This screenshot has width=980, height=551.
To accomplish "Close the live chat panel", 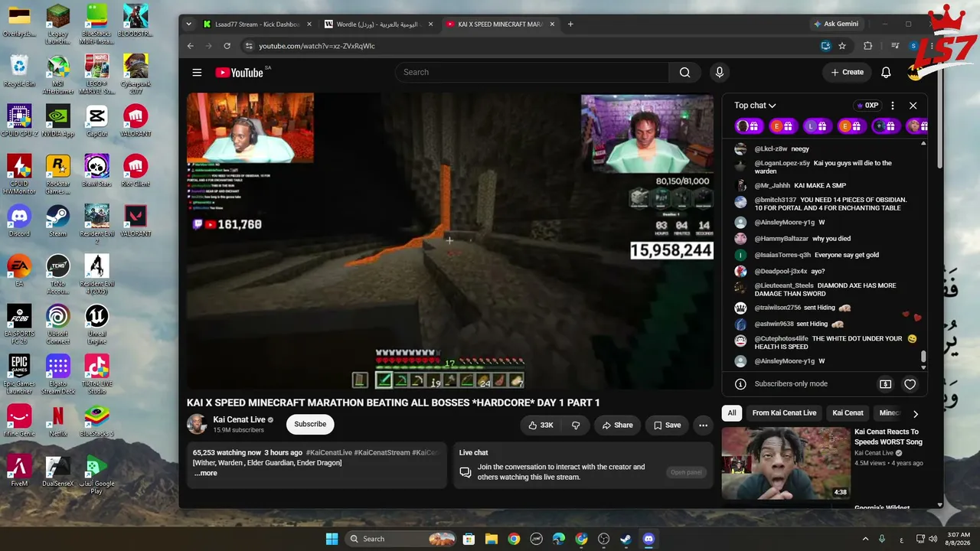I will tap(913, 106).
